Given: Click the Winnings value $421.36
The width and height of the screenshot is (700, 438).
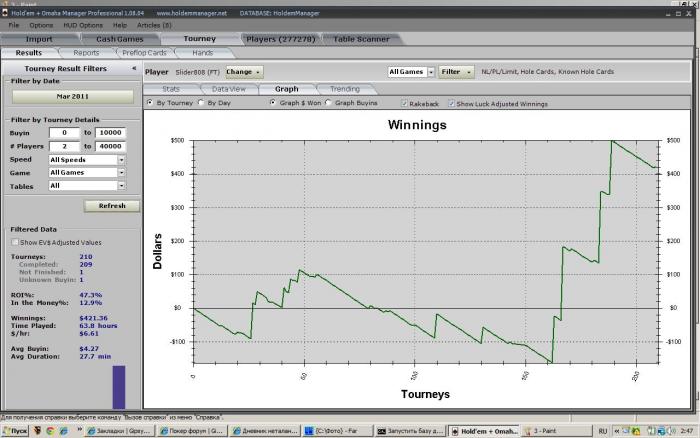Looking at the screenshot, I should [93, 318].
